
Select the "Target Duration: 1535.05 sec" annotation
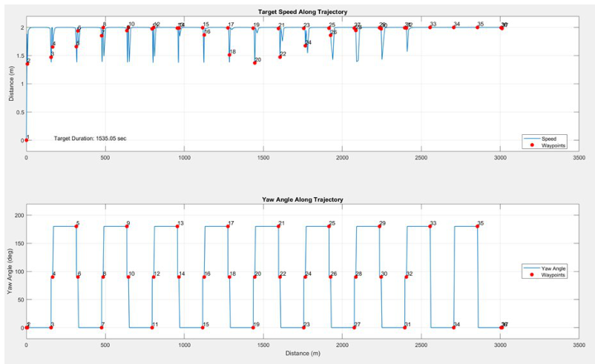(x=90, y=139)
